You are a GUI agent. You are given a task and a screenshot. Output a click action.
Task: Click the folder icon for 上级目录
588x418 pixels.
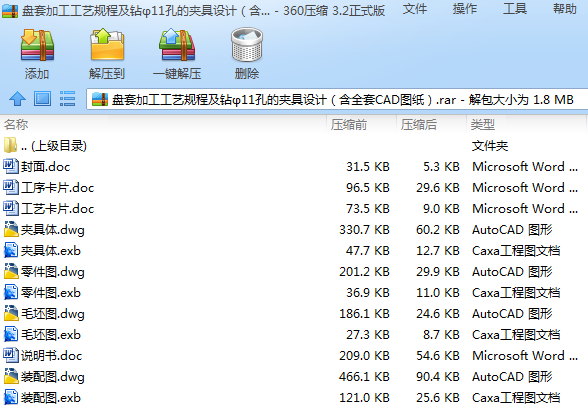tap(10, 145)
